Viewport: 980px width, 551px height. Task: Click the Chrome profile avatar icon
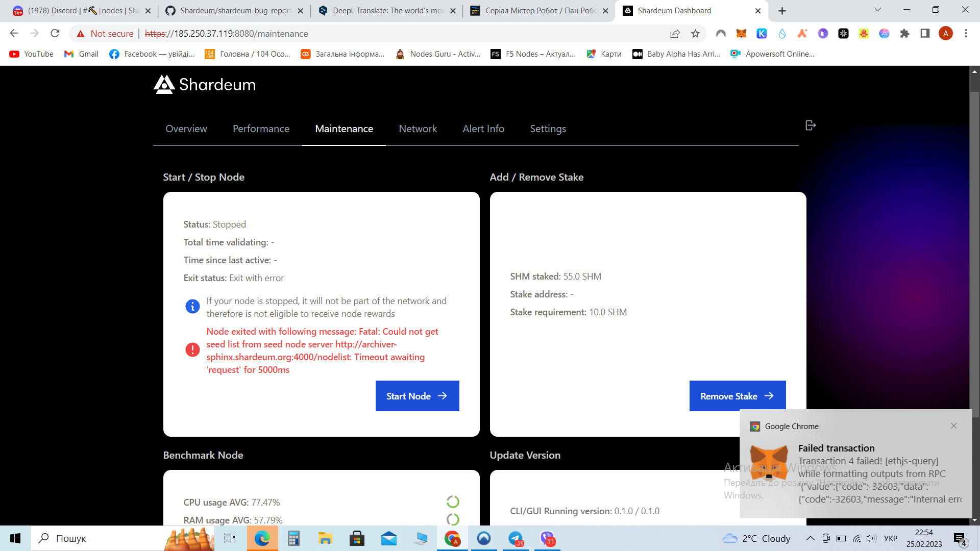pos(946,33)
